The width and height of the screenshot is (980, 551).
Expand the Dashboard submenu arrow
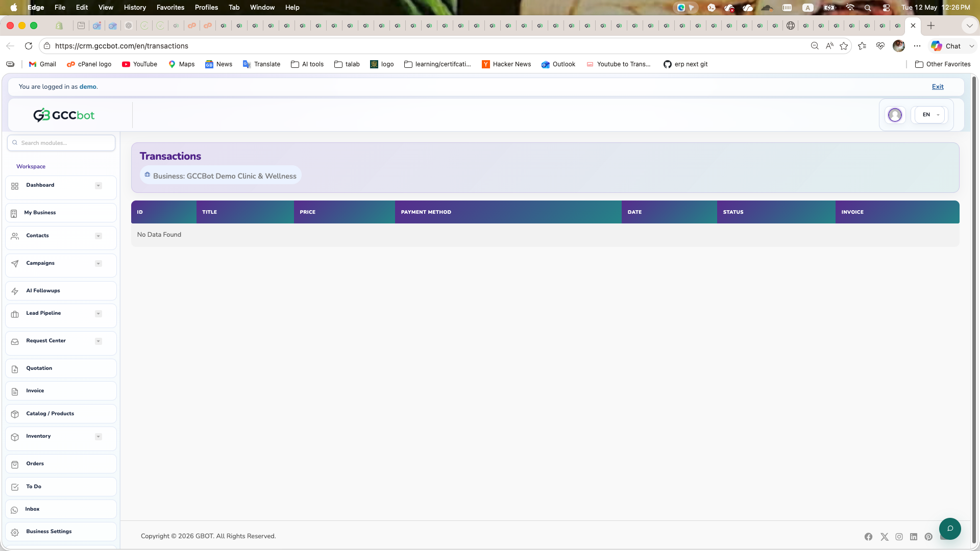pos(99,186)
